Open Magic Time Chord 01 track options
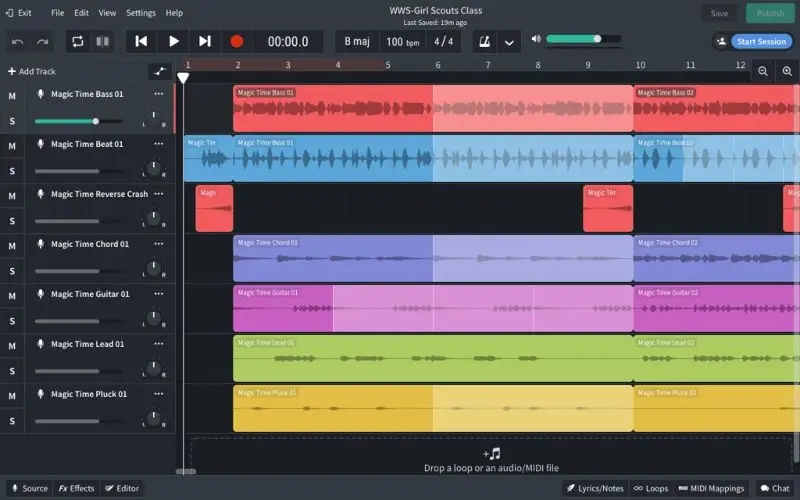The height and width of the screenshot is (500, 800). pos(158,244)
